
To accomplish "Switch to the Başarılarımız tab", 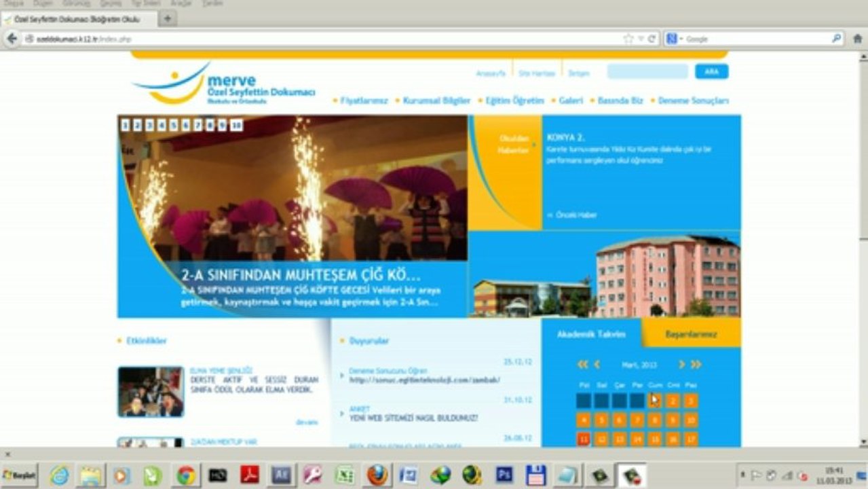I will [x=691, y=334].
